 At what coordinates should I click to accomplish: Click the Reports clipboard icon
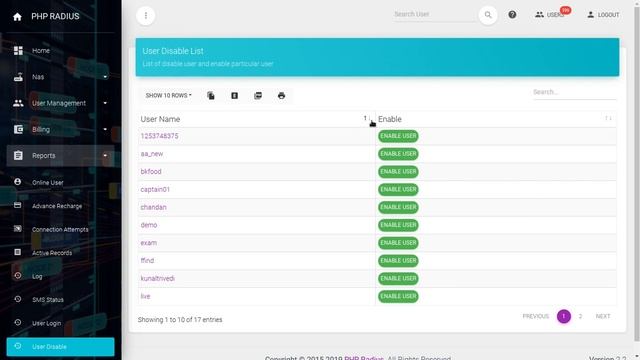tap(18, 156)
